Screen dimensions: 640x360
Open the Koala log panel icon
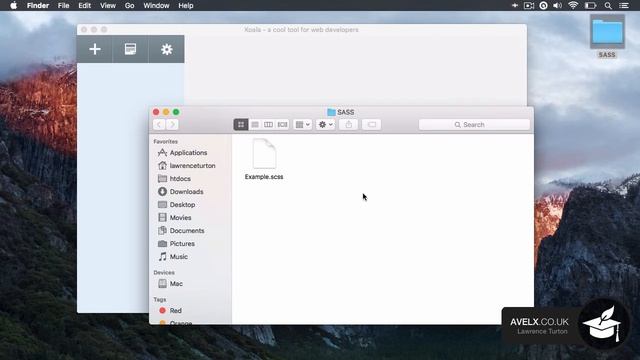tap(130, 49)
